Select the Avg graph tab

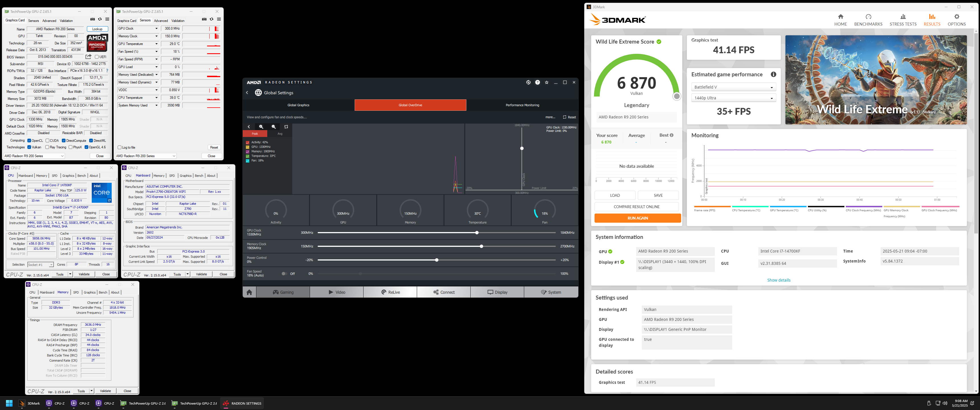click(x=280, y=134)
